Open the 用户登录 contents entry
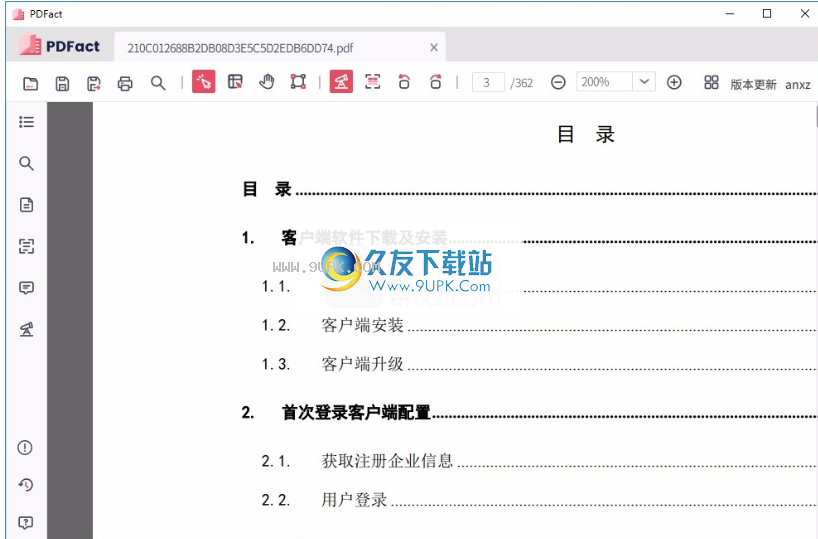This screenshot has height=539, width=818. pyautogui.click(x=354, y=499)
